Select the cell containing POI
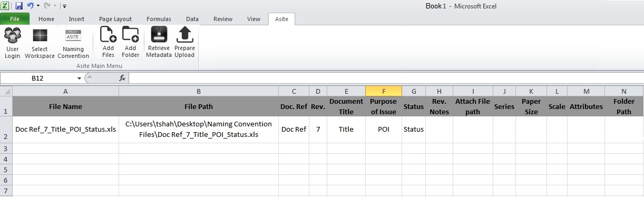This screenshot has height=198, width=644. point(384,130)
